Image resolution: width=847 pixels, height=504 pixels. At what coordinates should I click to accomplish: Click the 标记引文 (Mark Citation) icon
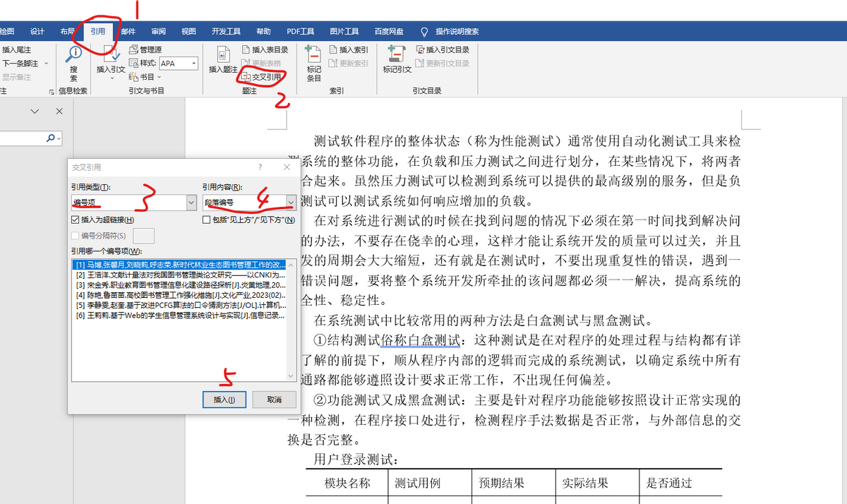click(397, 54)
